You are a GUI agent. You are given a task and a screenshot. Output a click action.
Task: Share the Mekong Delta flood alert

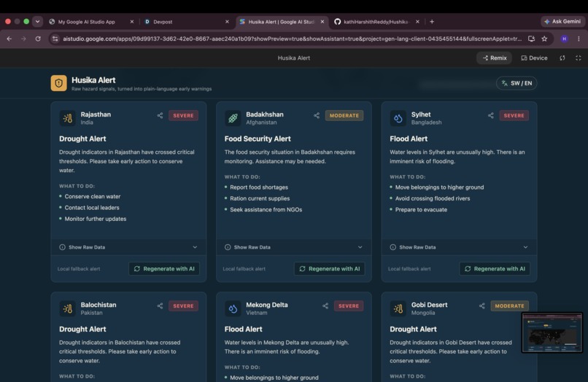point(325,306)
